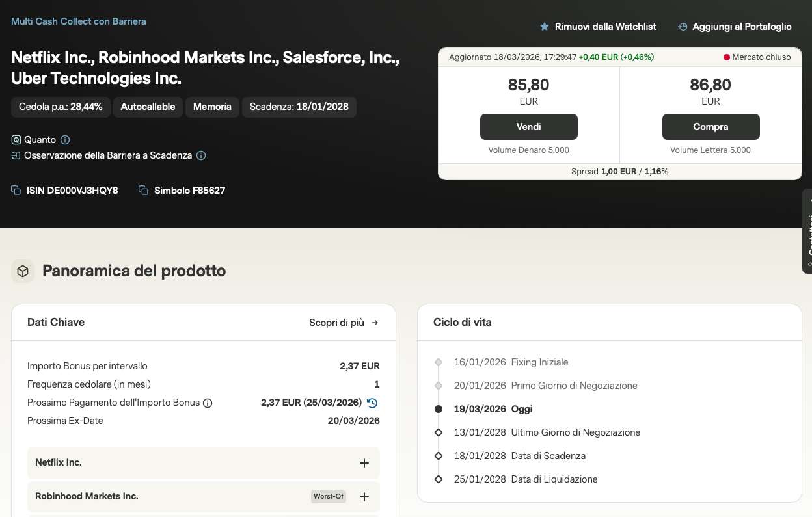Open payment history clock icon

(x=372, y=403)
